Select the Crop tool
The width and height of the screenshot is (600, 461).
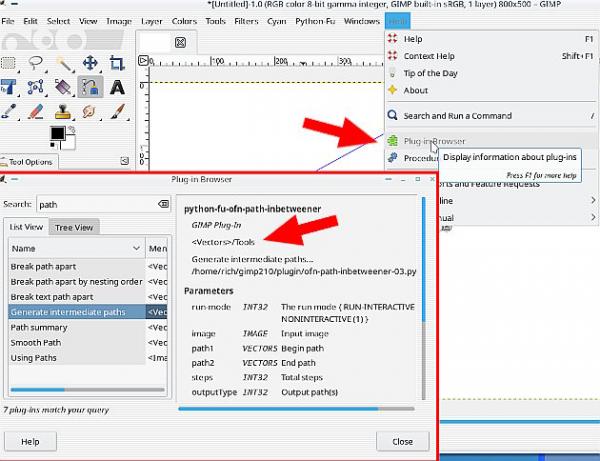pos(117,64)
